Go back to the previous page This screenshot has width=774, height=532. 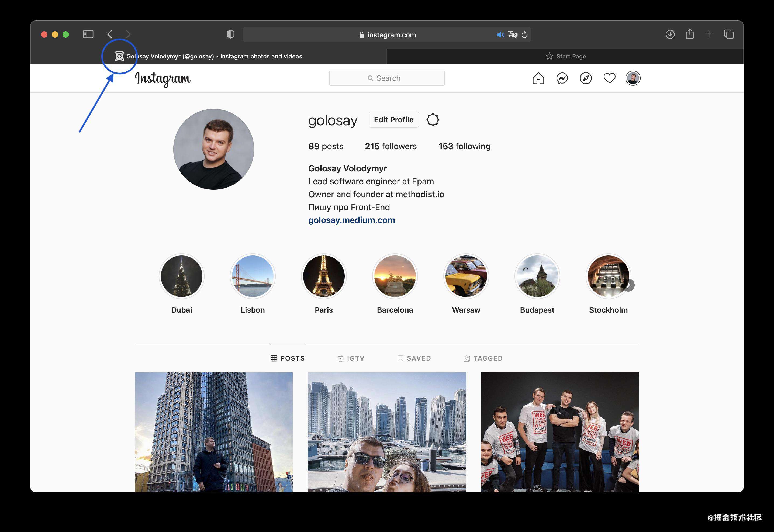(110, 34)
